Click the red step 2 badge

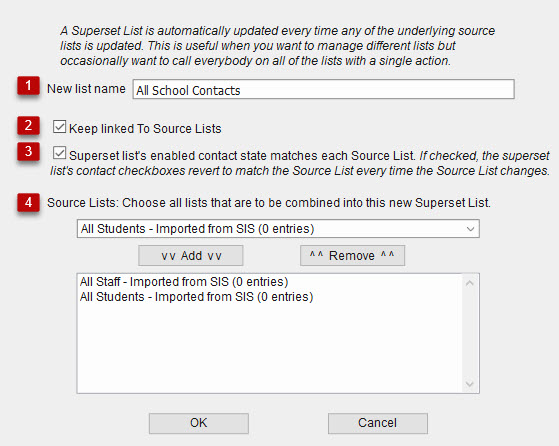coord(28,126)
